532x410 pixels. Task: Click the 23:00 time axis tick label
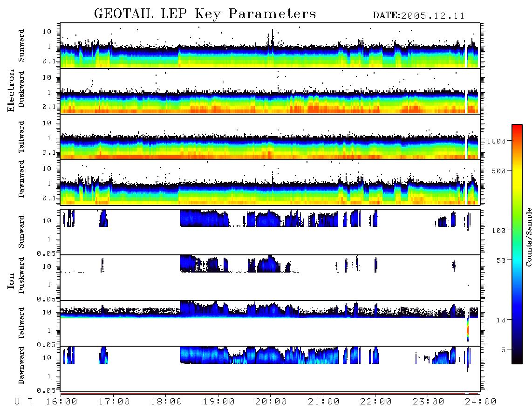coord(429,402)
